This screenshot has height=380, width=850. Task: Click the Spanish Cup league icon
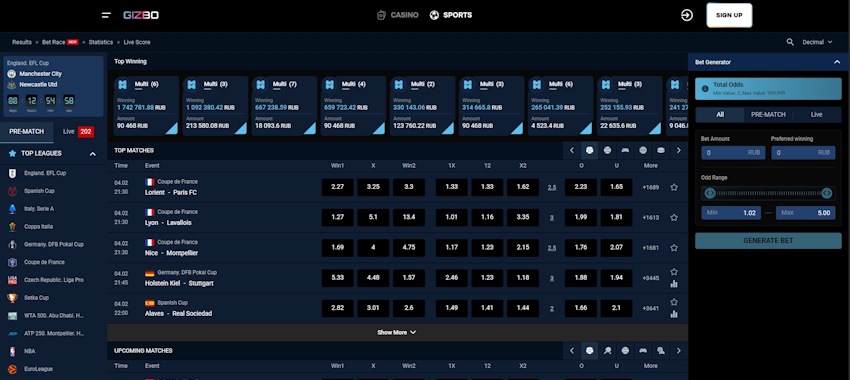12,191
